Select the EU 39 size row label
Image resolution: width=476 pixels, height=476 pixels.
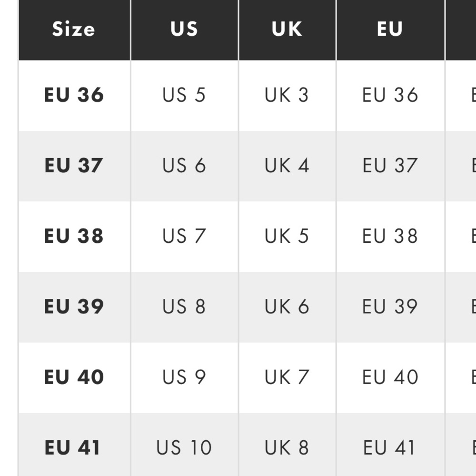click(74, 306)
